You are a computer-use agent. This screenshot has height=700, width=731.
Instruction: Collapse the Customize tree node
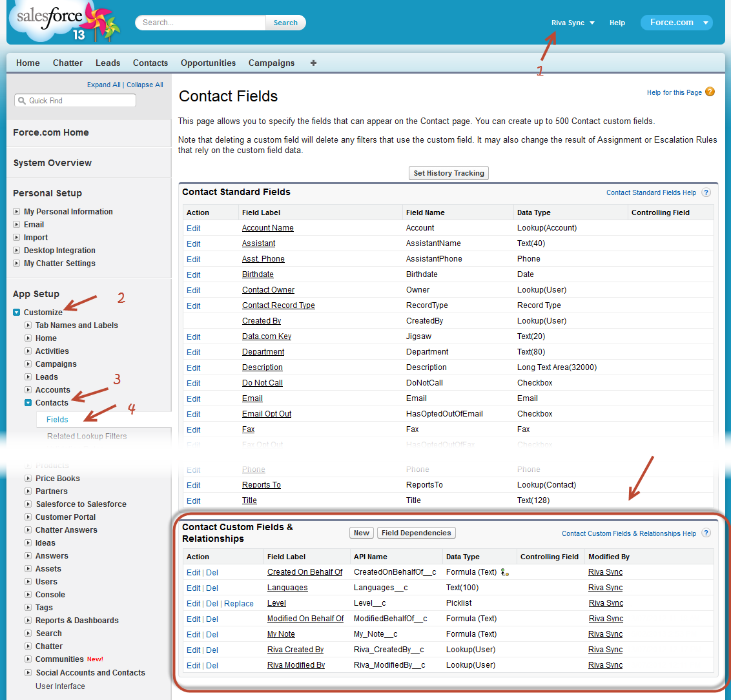coord(17,313)
